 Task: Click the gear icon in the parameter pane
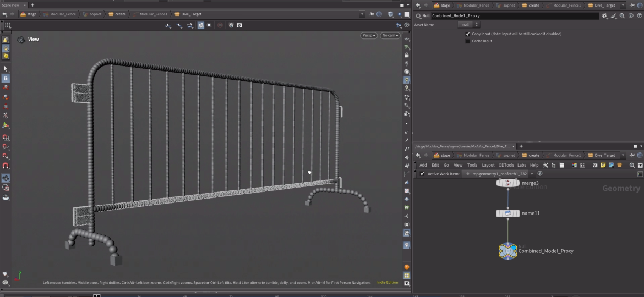tap(605, 16)
